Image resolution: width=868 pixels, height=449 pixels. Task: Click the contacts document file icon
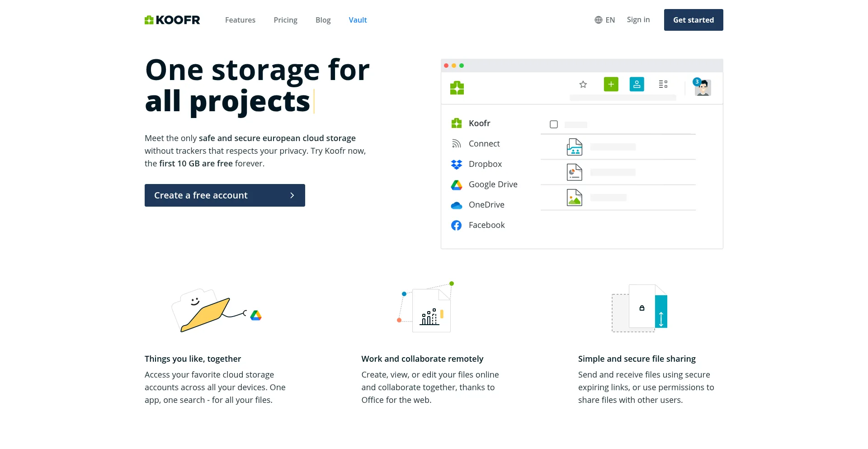pyautogui.click(x=575, y=147)
